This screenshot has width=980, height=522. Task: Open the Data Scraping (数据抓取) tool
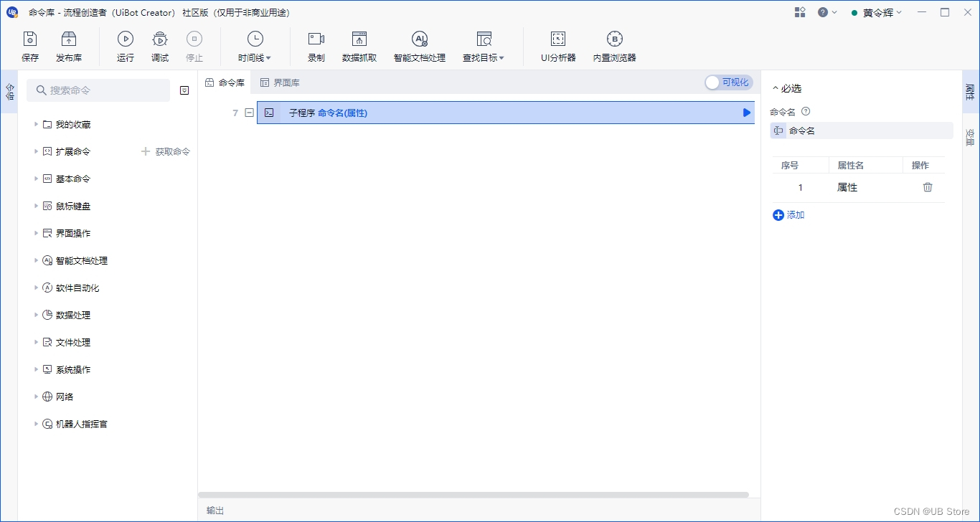pos(359,47)
